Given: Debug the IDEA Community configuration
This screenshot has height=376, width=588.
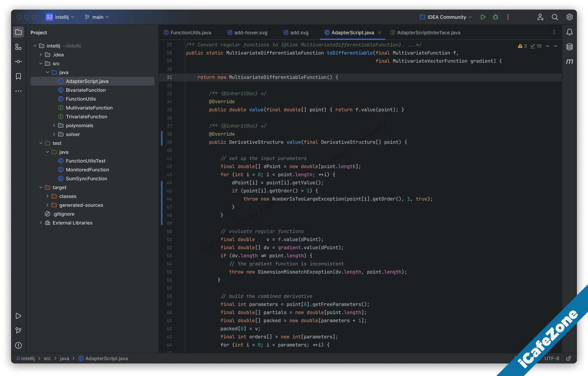Looking at the screenshot, I should pyautogui.click(x=496, y=17).
